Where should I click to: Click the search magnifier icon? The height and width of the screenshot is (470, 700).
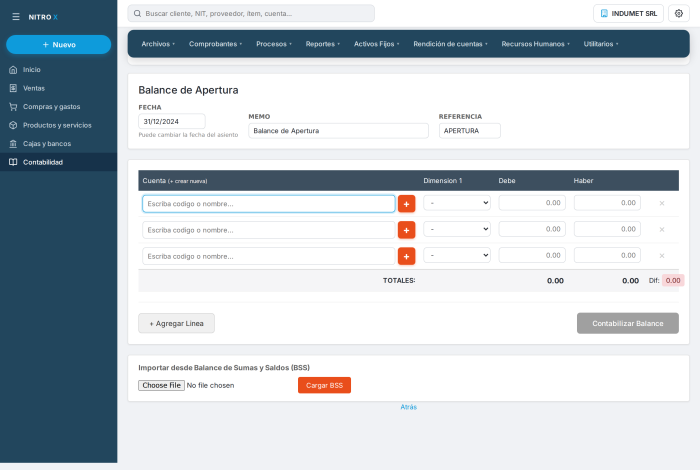(138, 13)
